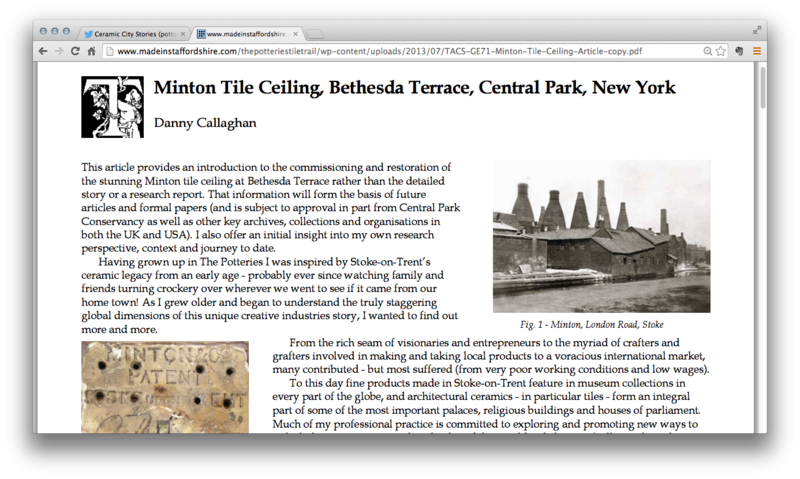The image size is (800, 479).
Task: Enter fullscreen using the top-right arrows icon
Action: pos(757,29)
